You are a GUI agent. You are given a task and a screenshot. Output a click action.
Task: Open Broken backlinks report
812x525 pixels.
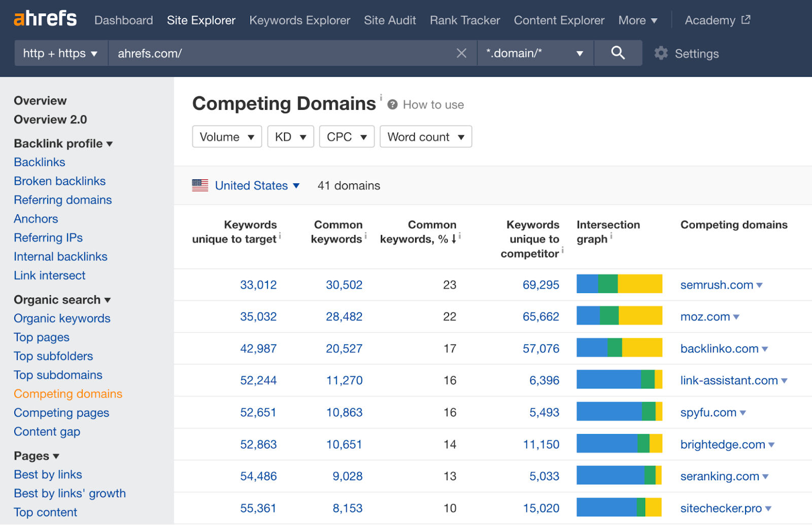pyautogui.click(x=59, y=181)
